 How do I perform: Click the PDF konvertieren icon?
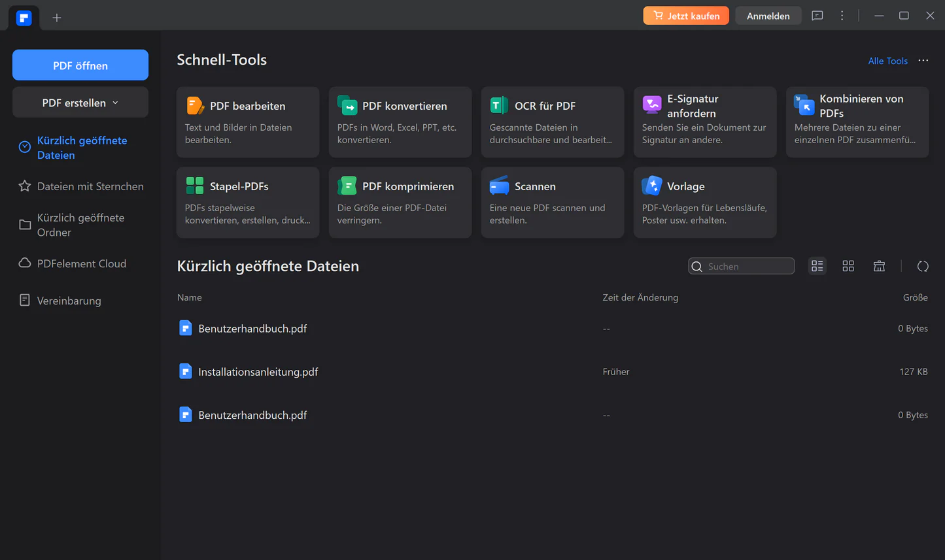[x=347, y=105]
